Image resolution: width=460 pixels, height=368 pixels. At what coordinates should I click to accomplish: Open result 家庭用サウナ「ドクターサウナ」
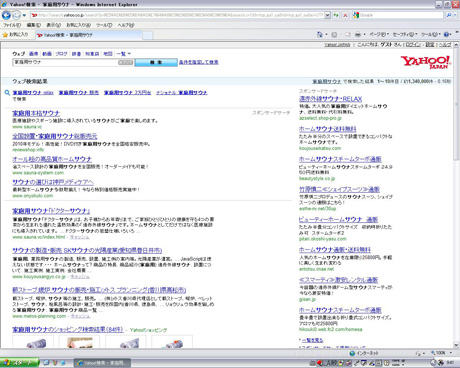coord(51,211)
